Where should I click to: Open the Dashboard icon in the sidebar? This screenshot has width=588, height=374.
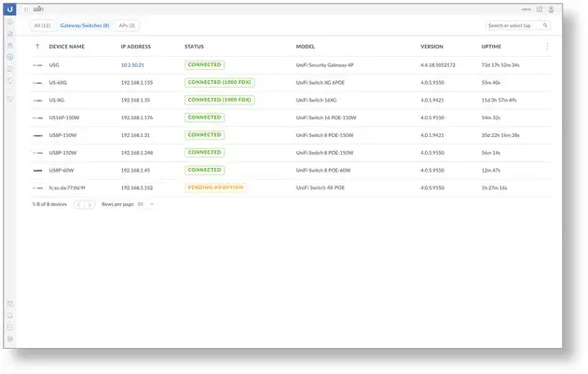point(10,21)
